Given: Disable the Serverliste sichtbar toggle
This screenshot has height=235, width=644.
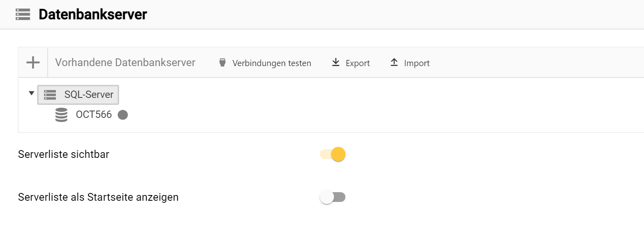Looking at the screenshot, I should click(333, 154).
